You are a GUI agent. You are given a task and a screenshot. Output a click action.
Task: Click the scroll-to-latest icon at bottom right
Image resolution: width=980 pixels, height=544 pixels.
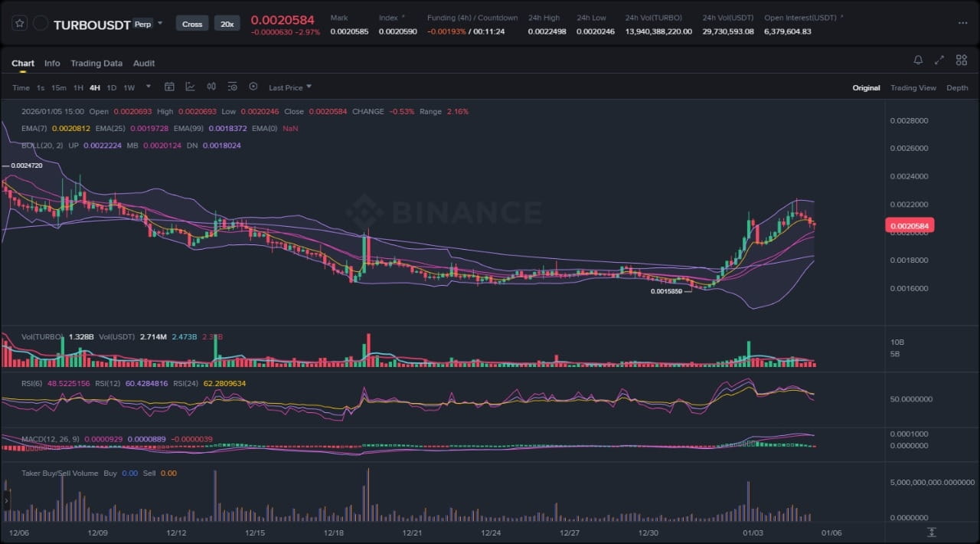click(x=932, y=532)
